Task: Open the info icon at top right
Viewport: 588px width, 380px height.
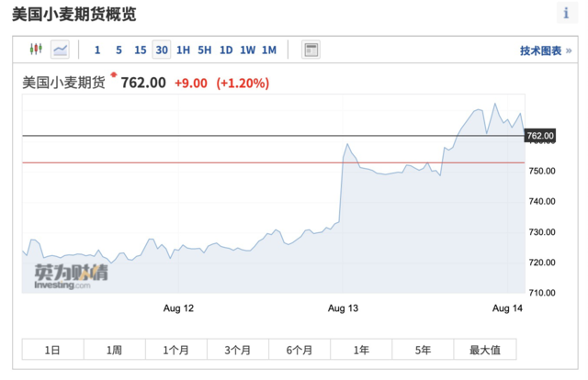Action: pyautogui.click(x=567, y=13)
